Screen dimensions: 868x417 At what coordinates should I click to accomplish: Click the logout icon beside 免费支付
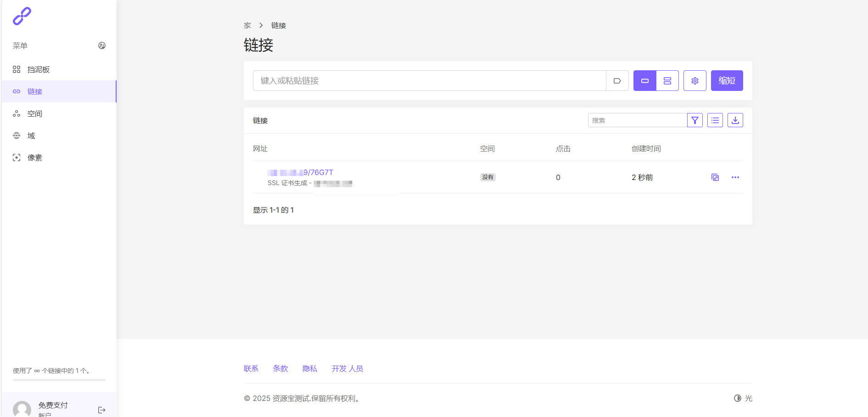tap(102, 410)
